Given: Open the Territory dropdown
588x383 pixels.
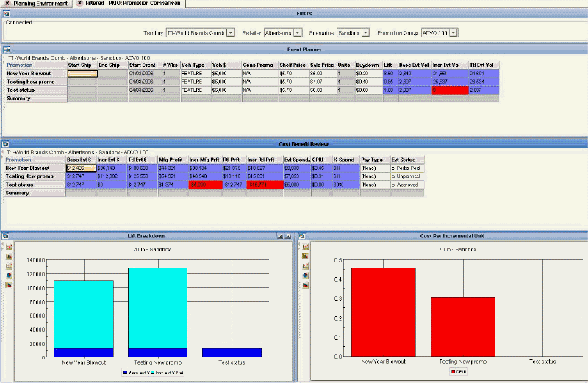Looking at the screenshot, I should pos(231,33).
